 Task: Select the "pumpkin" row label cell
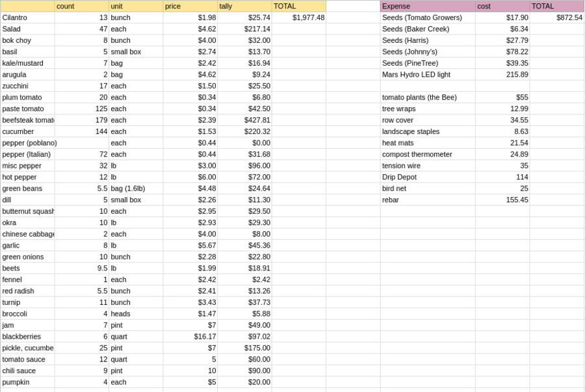click(x=27, y=382)
